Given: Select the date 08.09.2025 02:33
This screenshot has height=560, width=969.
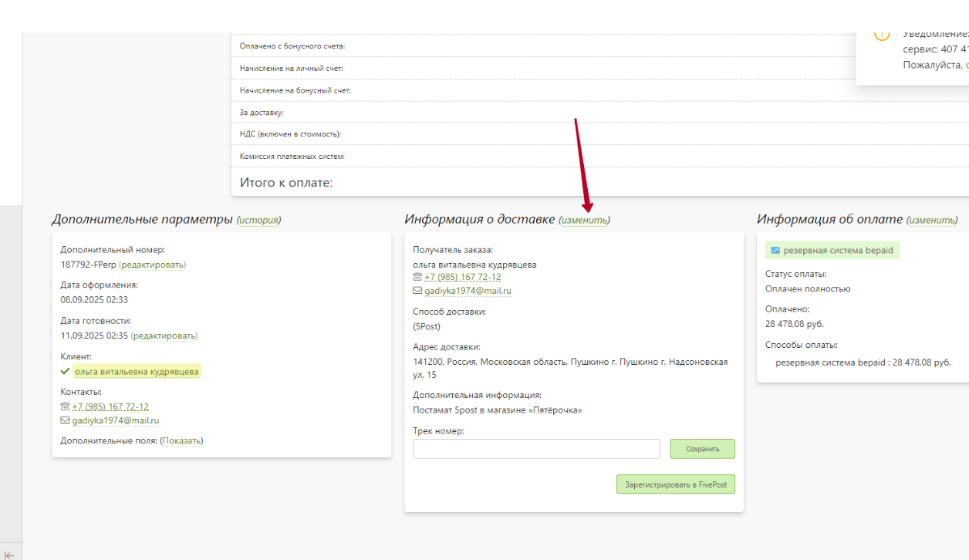Looking at the screenshot, I should [94, 299].
